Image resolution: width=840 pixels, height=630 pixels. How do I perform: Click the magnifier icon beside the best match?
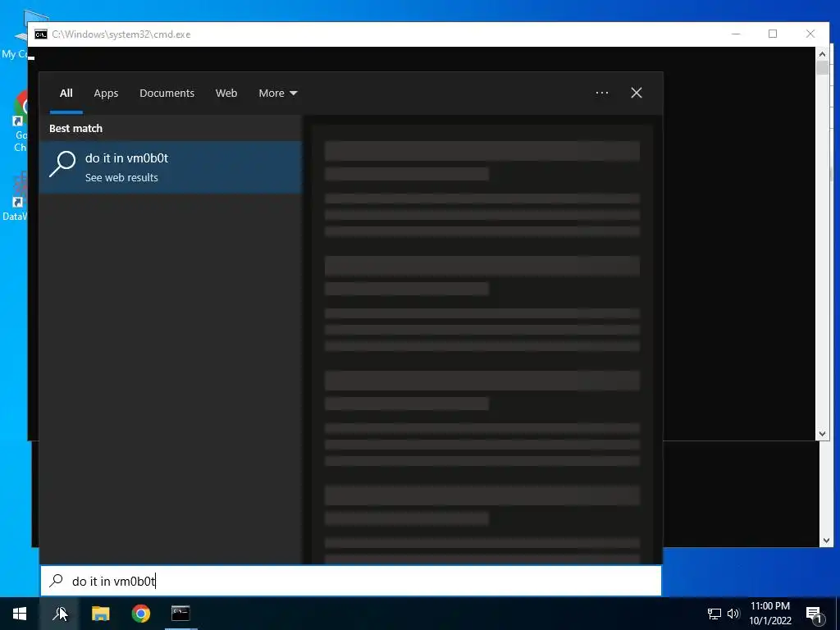click(x=62, y=163)
